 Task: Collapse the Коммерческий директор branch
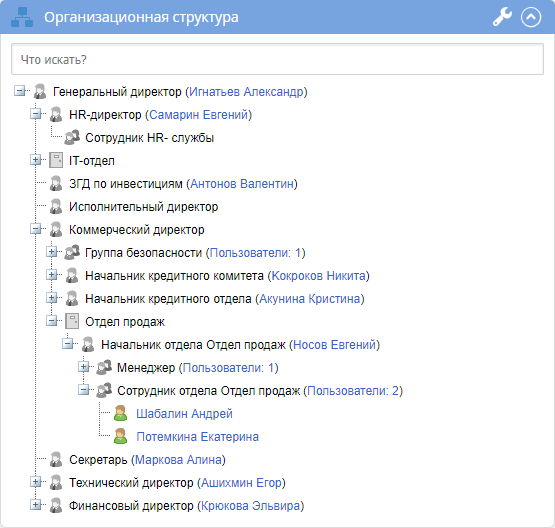35,229
